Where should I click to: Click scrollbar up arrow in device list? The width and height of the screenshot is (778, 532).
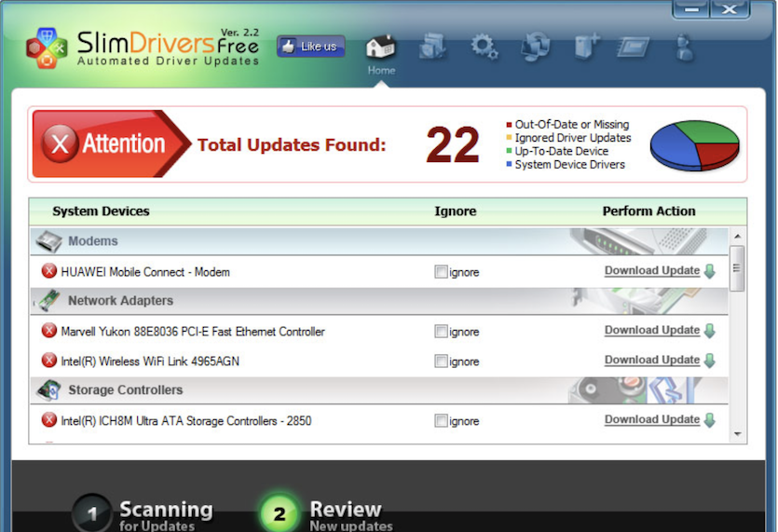[737, 237]
